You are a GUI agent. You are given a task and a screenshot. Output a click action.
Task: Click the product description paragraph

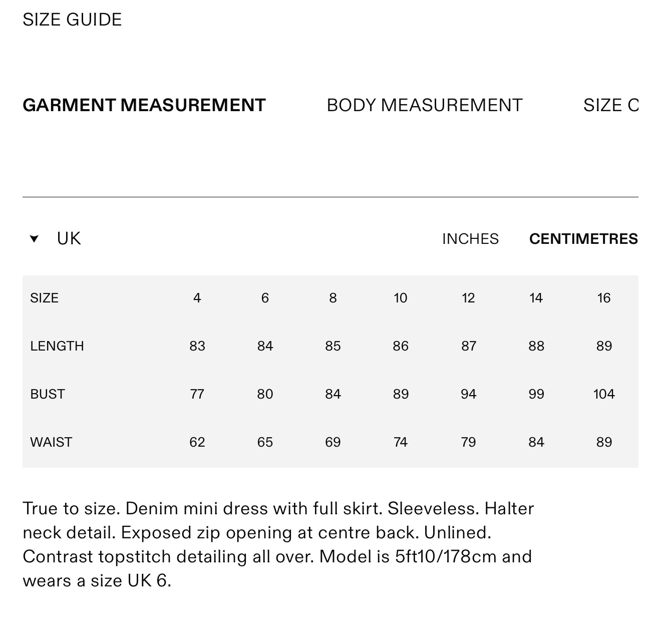click(x=278, y=544)
